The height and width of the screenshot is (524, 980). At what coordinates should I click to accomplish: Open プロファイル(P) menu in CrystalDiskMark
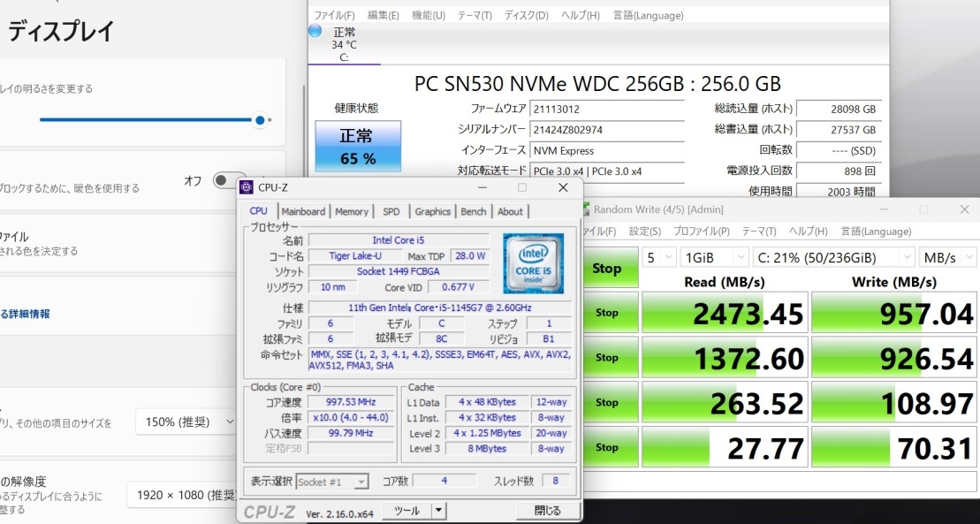coord(702,232)
